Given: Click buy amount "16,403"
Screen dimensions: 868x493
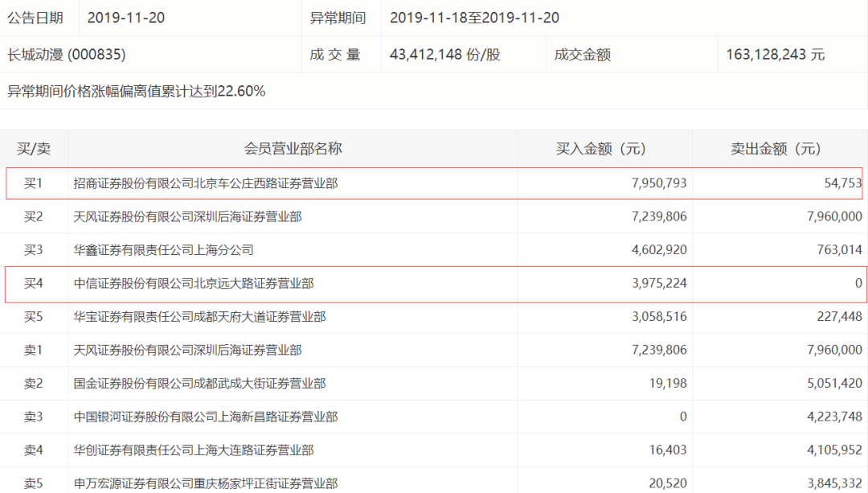Looking at the screenshot, I should pyautogui.click(x=668, y=450).
